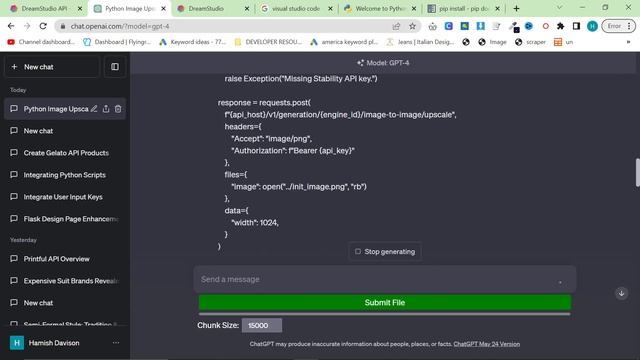Open the Image bookmark
Image resolution: width=640 pixels, height=360 pixels.
pos(492,42)
